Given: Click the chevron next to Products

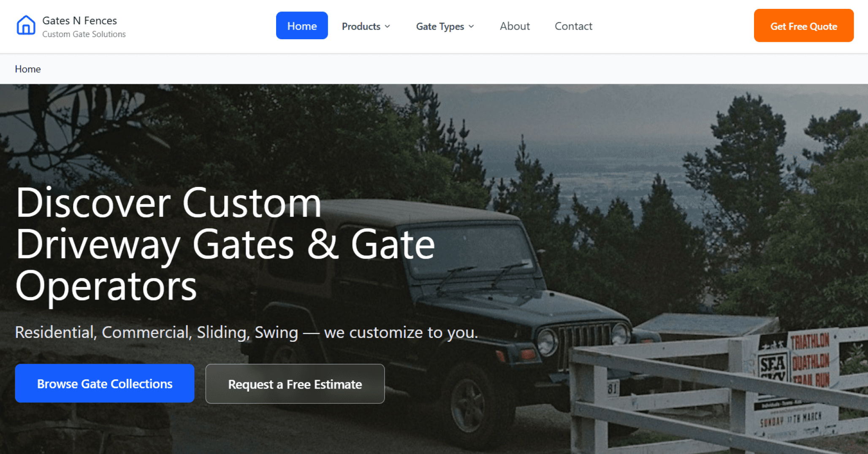Looking at the screenshot, I should click(x=387, y=27).
